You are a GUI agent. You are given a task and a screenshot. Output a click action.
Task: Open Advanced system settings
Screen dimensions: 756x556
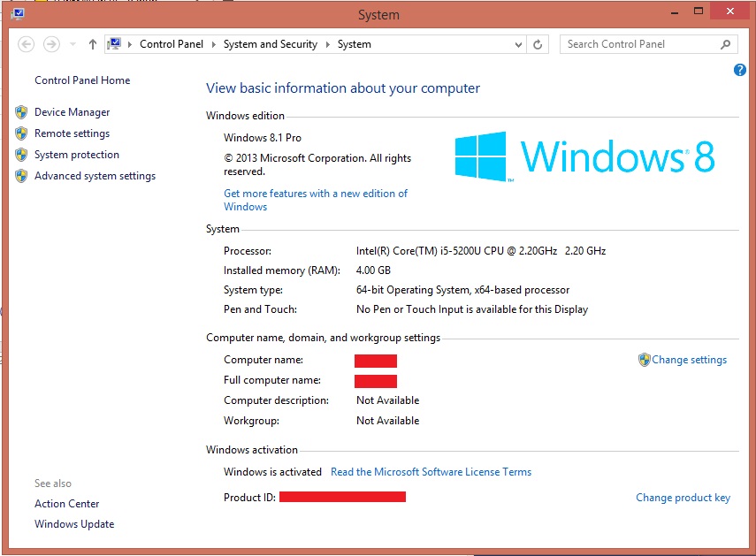(x=95, y=176)
